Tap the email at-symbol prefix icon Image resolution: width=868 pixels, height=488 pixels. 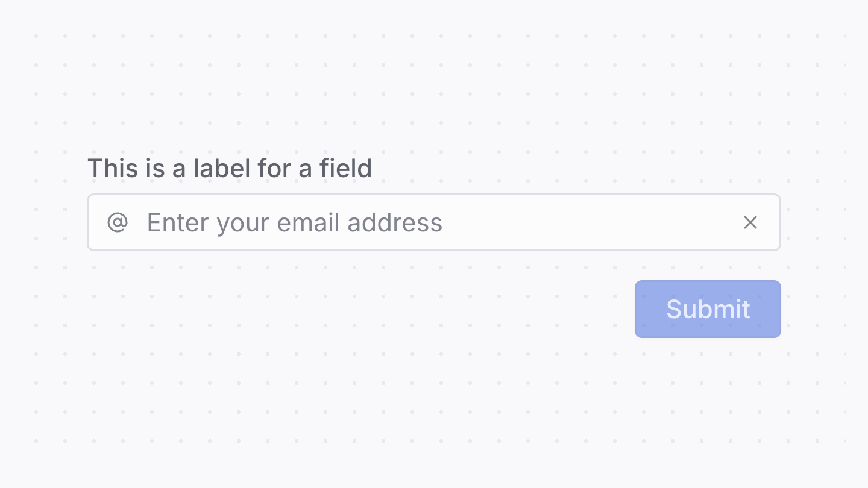(x=118, y=222)
